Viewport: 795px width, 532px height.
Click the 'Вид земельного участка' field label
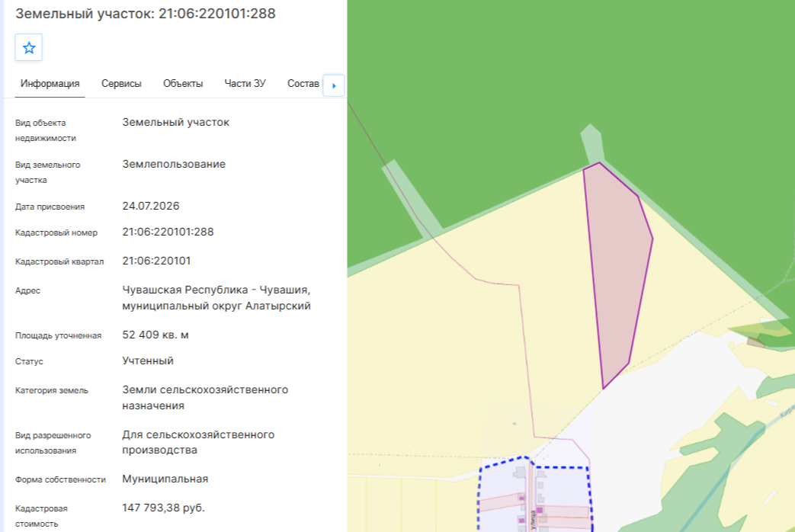tap(48, 172)
